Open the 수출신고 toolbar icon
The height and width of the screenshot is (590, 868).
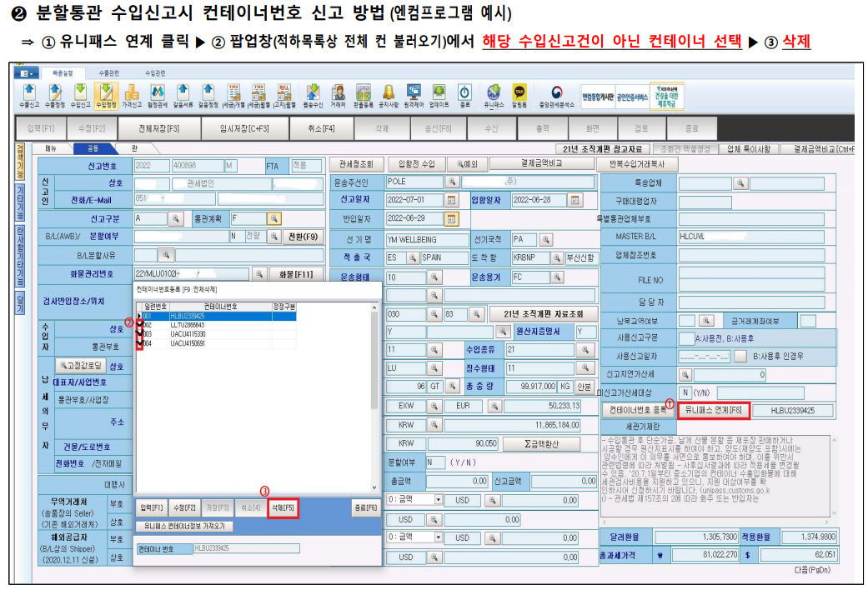pyautogui.click(x=29, y=95)
